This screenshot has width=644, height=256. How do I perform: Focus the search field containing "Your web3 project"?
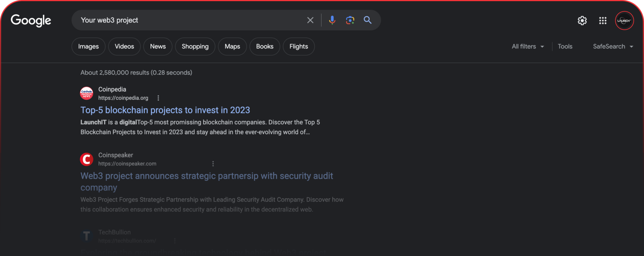click(188, 20)
